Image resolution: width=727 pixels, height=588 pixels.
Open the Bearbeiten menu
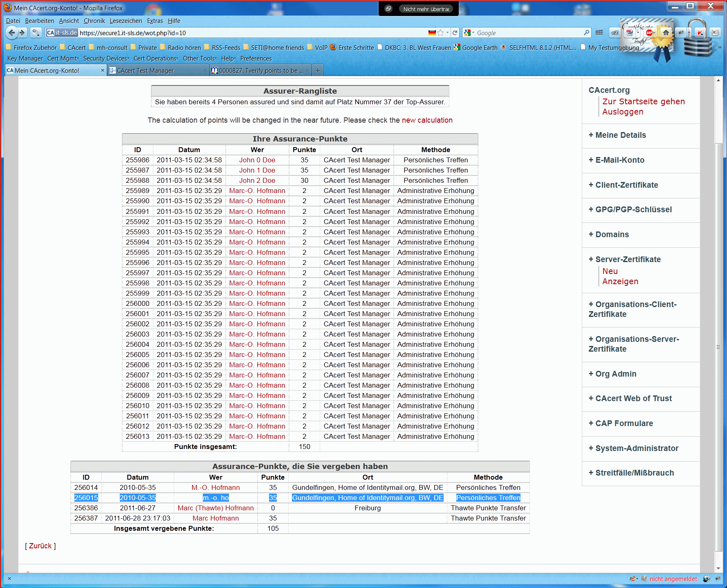tap(40, 21)
